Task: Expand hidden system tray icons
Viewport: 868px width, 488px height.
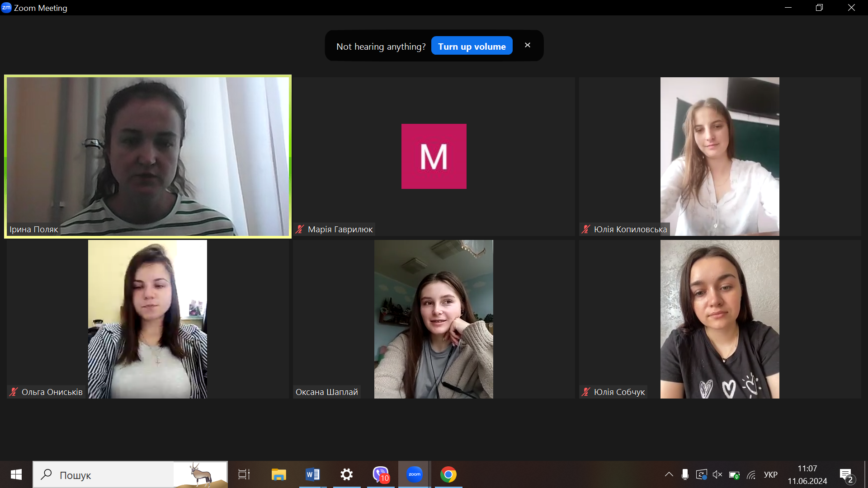Action: pos(669,474)
